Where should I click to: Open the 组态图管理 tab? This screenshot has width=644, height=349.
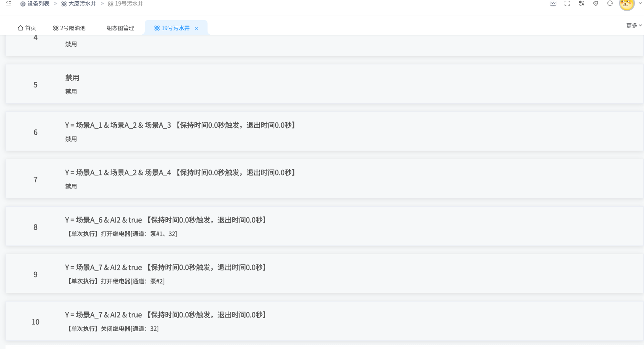120,28
